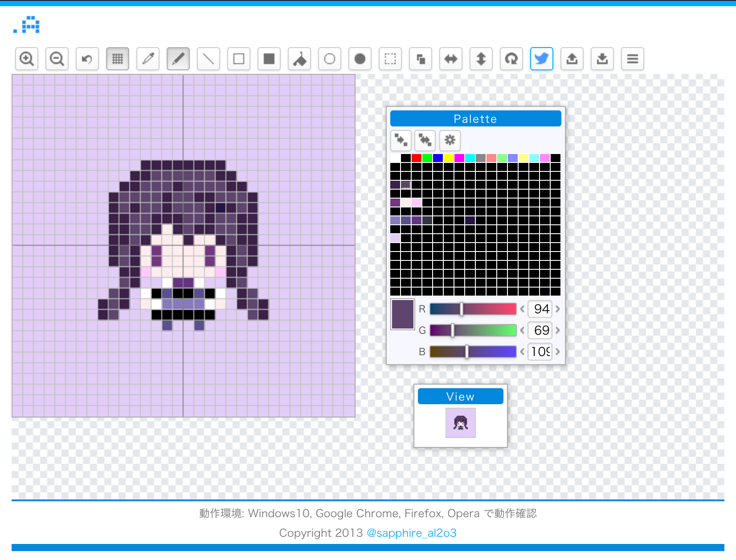The height and width of the screenshot is (560, 736).
Task: Select the pencil drawing tool
Action: (x=178, y=59)
